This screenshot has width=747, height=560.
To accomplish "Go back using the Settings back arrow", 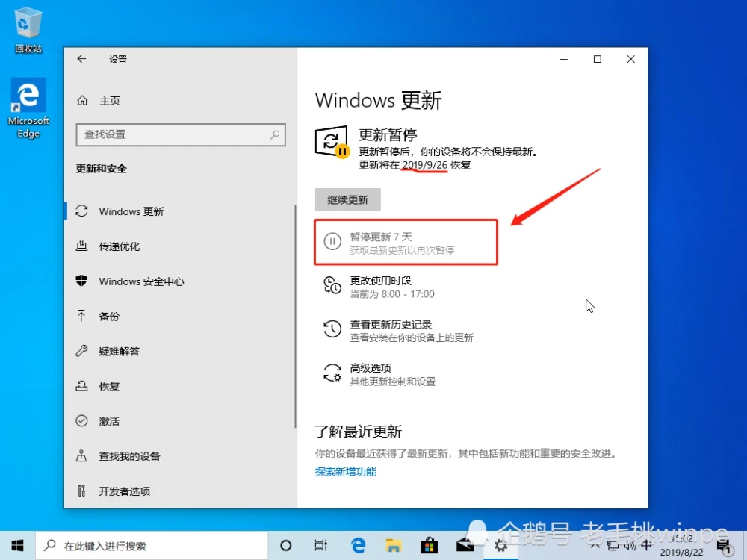I will (81, 59).
